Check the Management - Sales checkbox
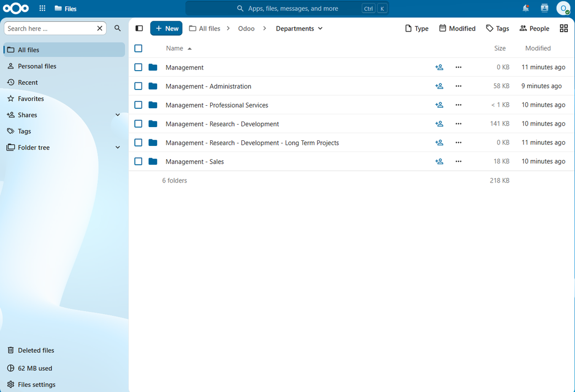The height and width of the screenshot is (392, 575). [x=138, y=161]
